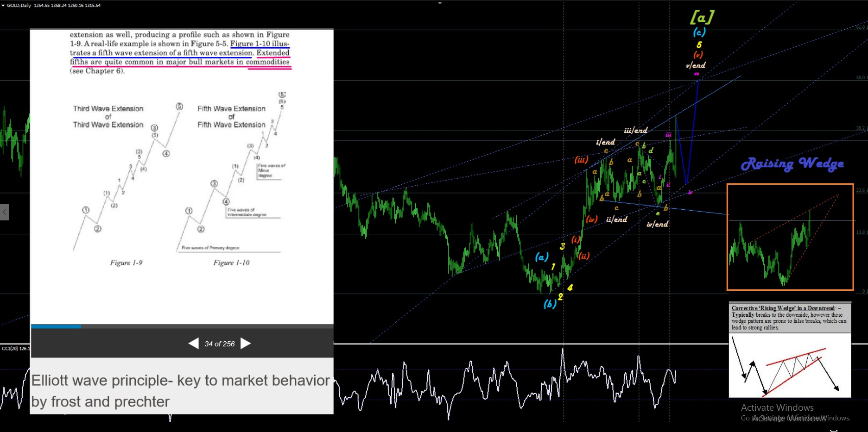Click the orange (iii) wave label
Screen dimensions: 868x432
pos(581,160)
